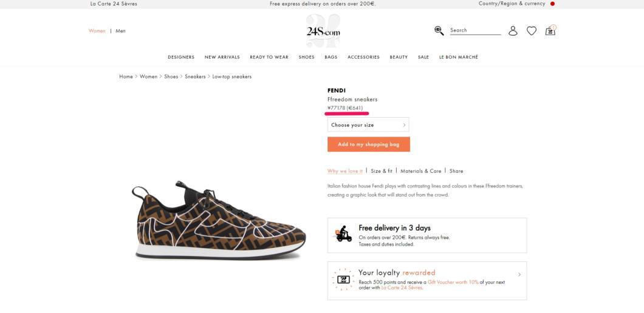The width and height of the screenshot is (644, 313).
Task: Click the delivery scooter icon
Action: 344,234
